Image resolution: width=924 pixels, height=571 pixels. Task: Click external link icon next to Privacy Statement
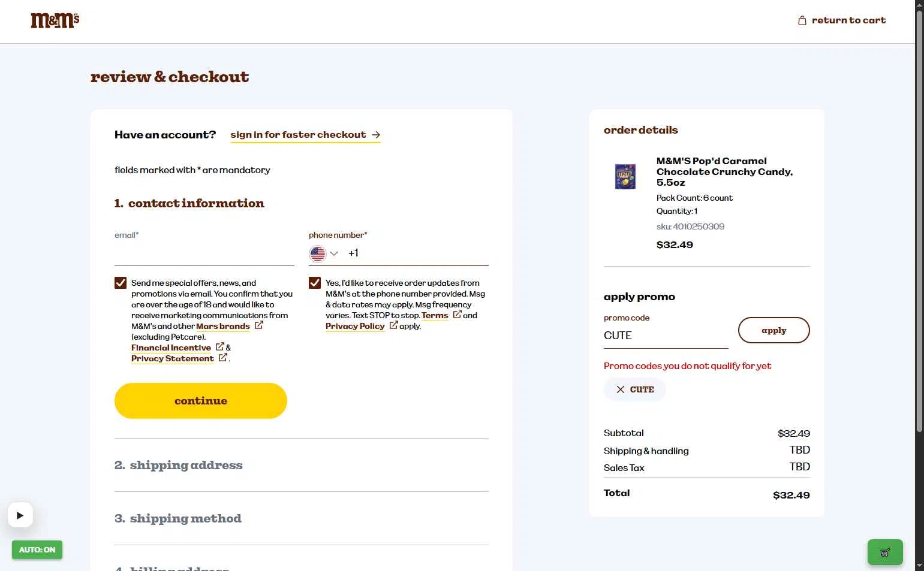(223, 358)
